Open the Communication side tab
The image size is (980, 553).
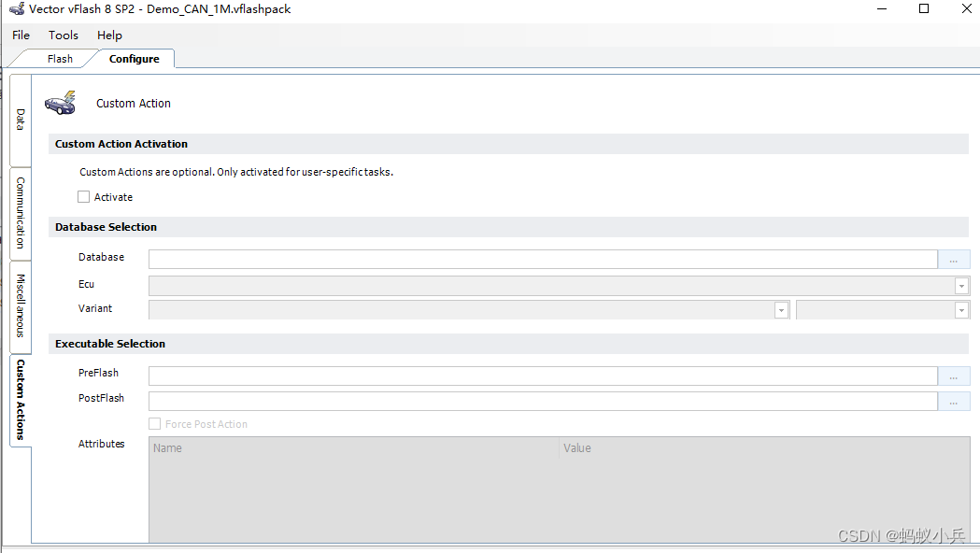(21, 213)
